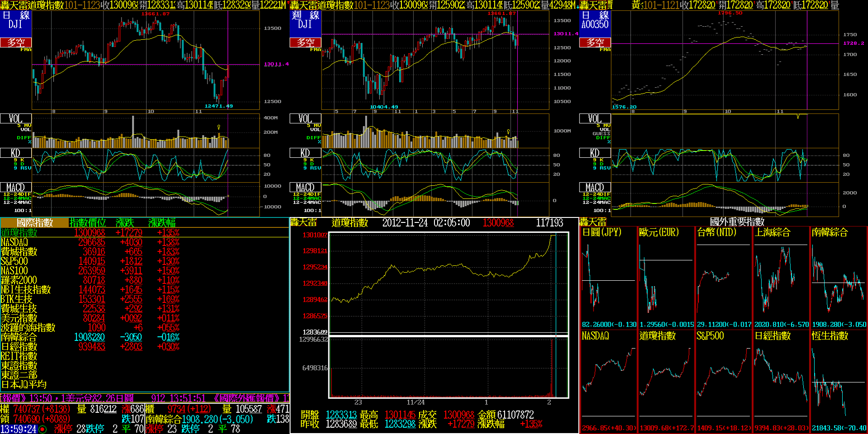Viewport: 868px width, 434px height.
Task: Open the 日經指數 mini chart tile
Action: point(781,382)
